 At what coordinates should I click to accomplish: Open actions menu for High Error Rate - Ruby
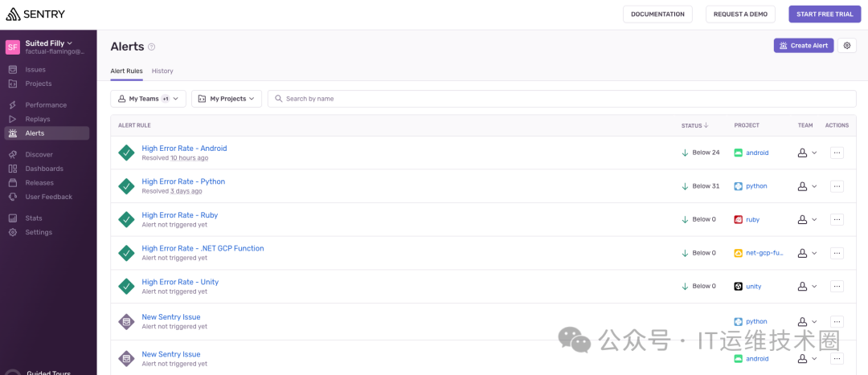coord(837,219)
